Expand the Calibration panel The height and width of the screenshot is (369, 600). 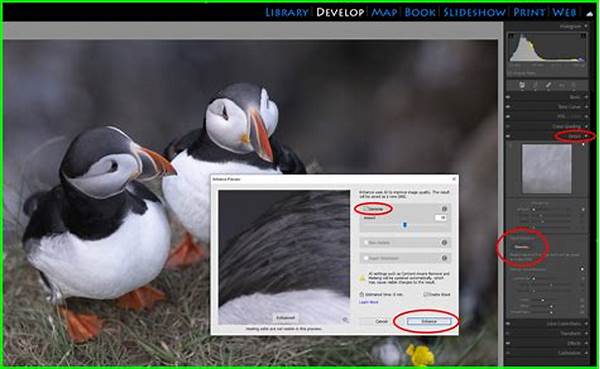pyautogui.click(x=586, y=353)
